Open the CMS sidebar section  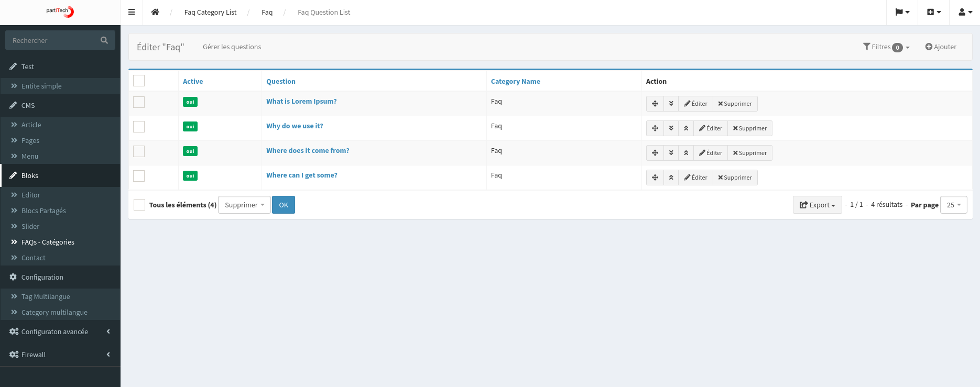click(60, 105)
